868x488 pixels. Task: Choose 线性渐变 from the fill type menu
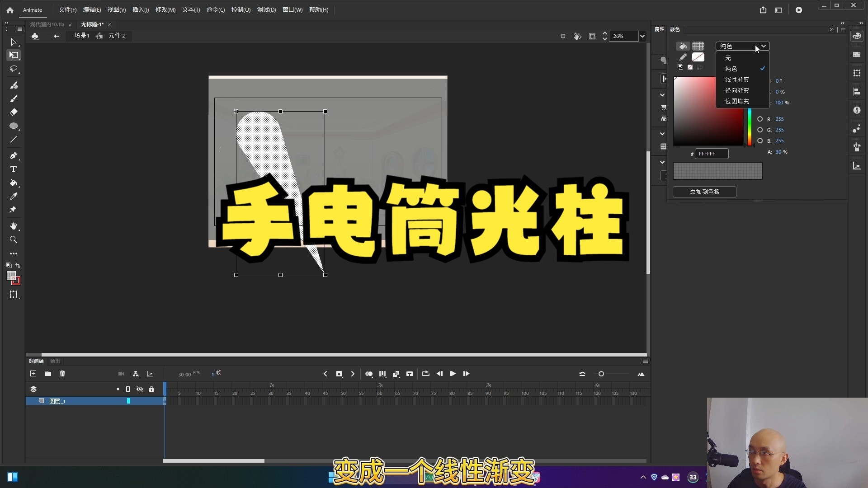coord(737,80)
